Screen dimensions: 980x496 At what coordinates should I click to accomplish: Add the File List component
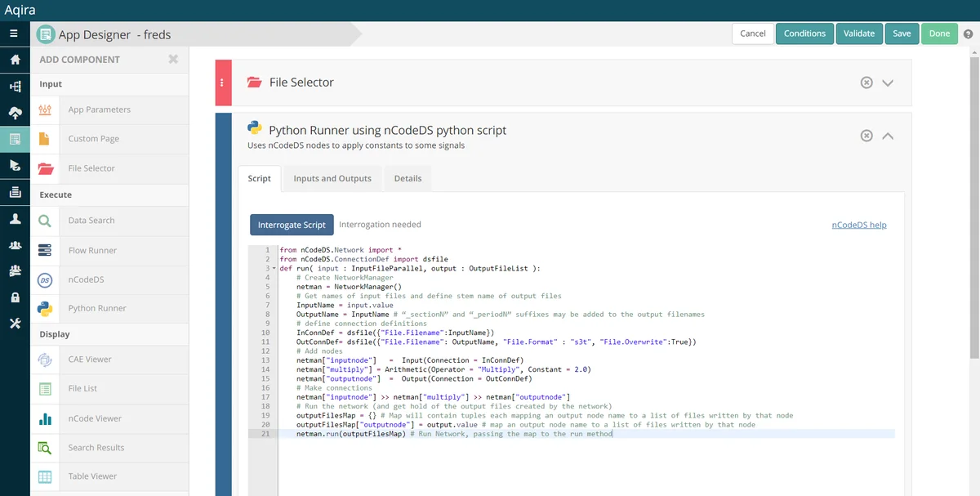pyautogui.click(x=109, y=389)
